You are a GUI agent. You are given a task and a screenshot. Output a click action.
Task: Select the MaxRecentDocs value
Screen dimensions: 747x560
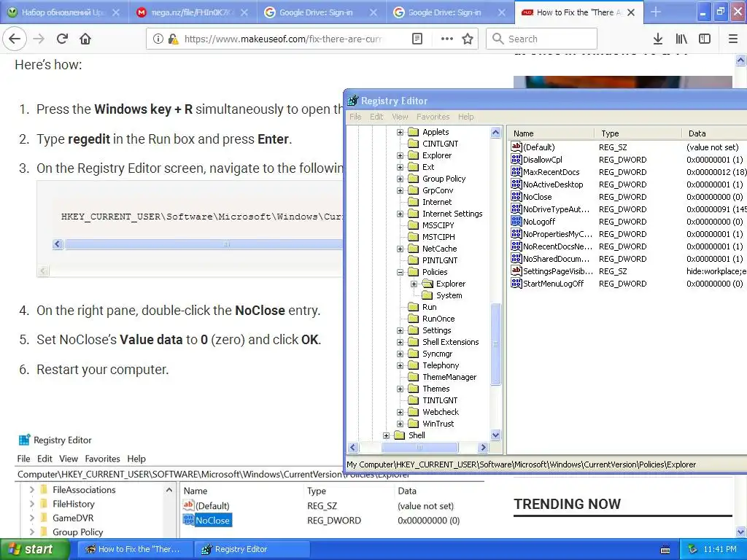tap(551, 172)
